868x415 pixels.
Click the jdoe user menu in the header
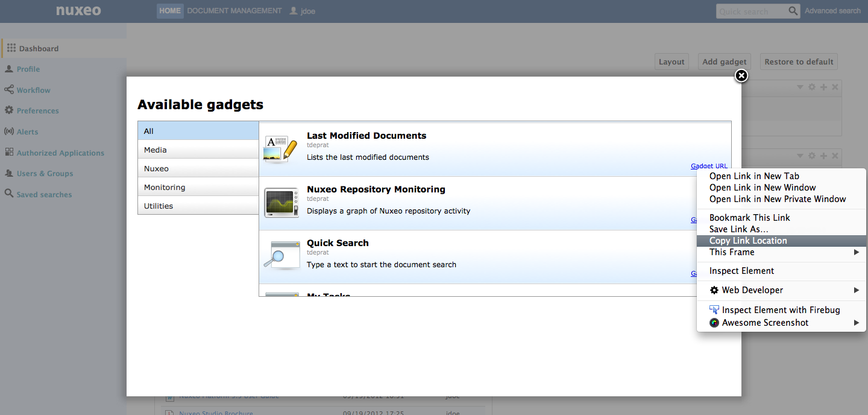point(303,11)
